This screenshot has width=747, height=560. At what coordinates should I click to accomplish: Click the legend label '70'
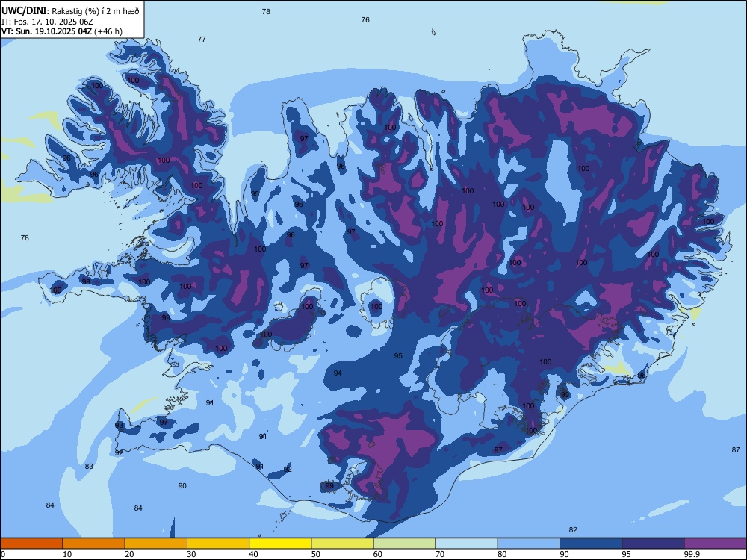(440, 554)
